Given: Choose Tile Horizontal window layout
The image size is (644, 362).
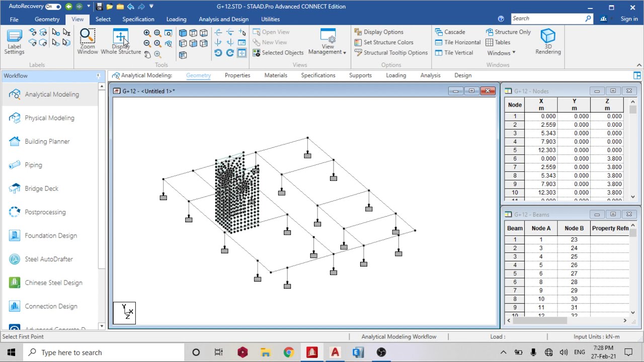Looking at the screenshot, I should [x=458, y=42].
